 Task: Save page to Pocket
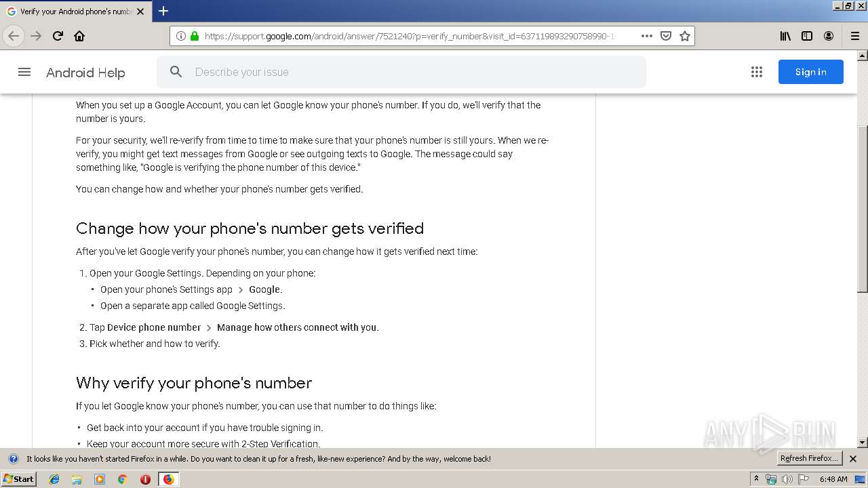point(666,36)
